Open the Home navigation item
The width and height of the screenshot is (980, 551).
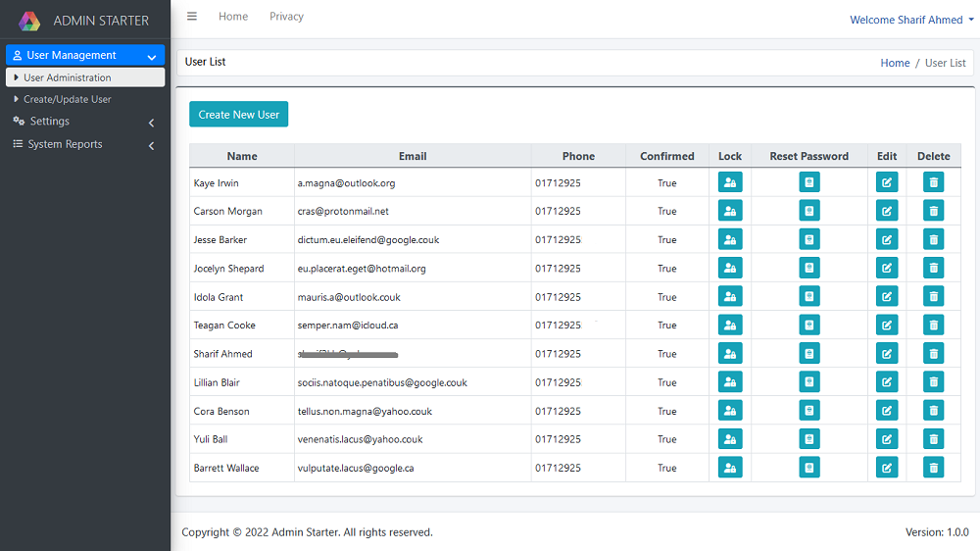pyautogui.click(x=233, y=17)
